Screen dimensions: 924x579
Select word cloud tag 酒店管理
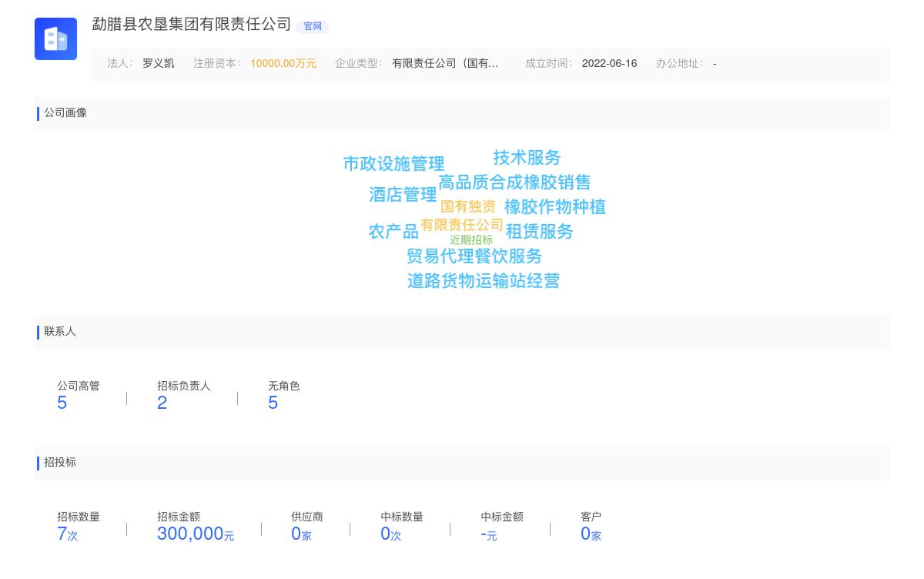pyautogui.click(x=403, y=195)
